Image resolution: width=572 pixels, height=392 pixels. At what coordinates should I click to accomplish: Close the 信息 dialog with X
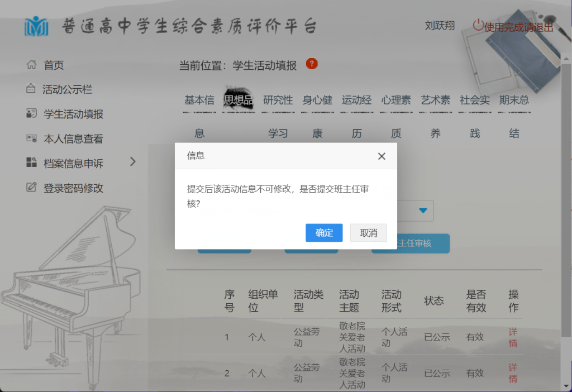click(382, 156)
